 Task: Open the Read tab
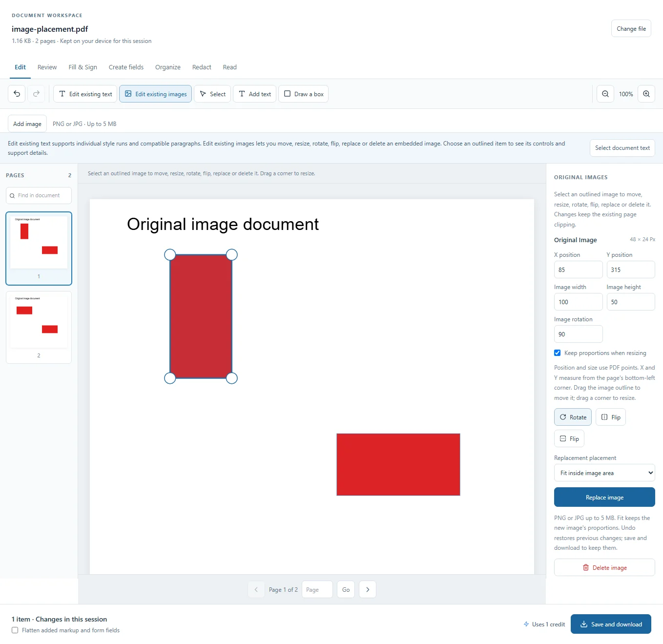click(229, 67)
